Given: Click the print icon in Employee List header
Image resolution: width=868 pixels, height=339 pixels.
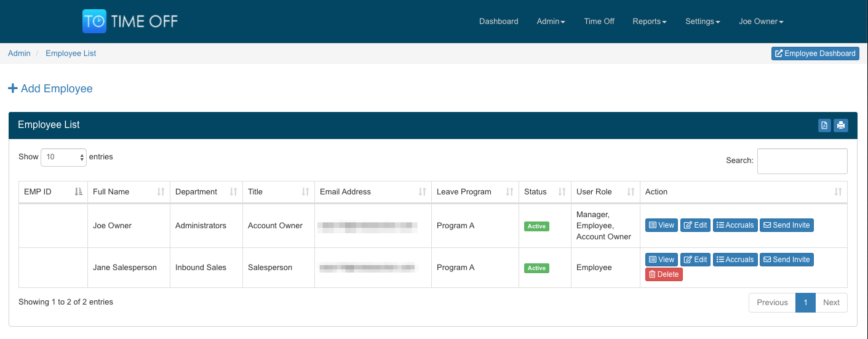Looking at the screenshot, I should 841,126.
